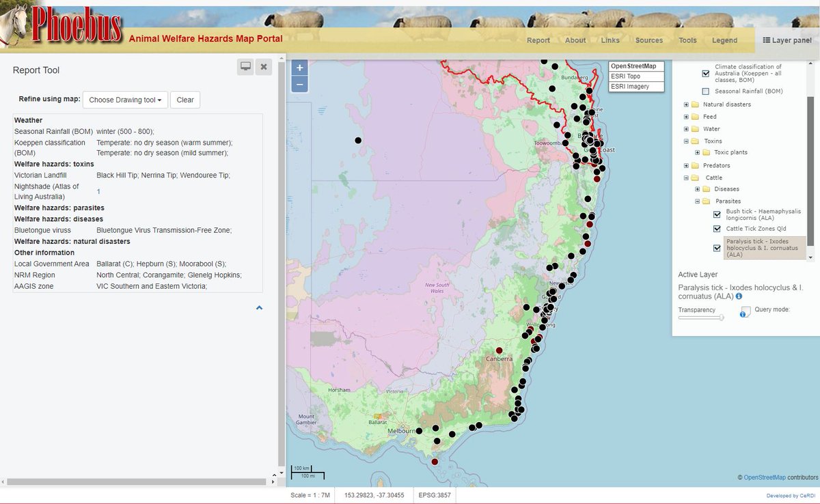The height and width of the screenshot is (504, 820).
Task: Click the Feed folder icon
Action: (695, 117)
